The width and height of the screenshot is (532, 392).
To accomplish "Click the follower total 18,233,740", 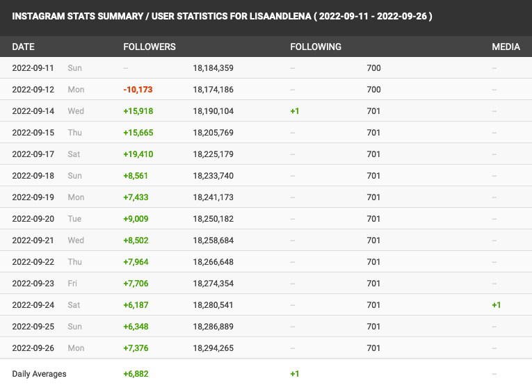I will 213,176.
